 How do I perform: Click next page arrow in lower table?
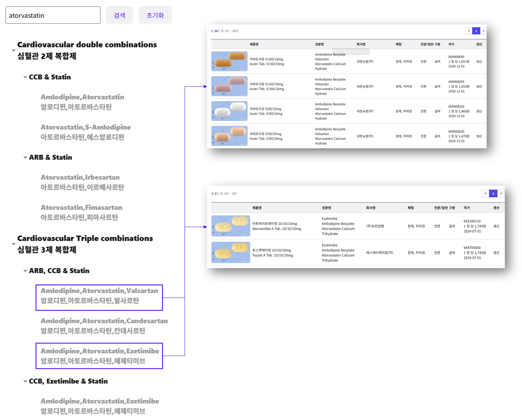tap(501, 194)
